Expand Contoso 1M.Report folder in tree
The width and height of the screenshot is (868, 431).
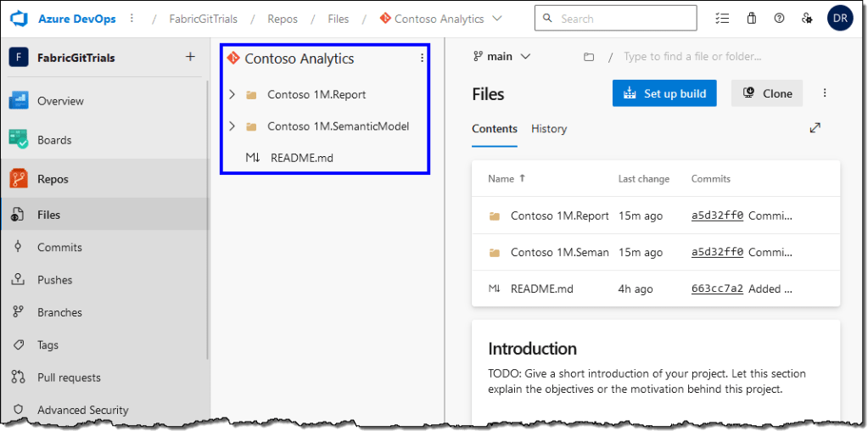232,94
